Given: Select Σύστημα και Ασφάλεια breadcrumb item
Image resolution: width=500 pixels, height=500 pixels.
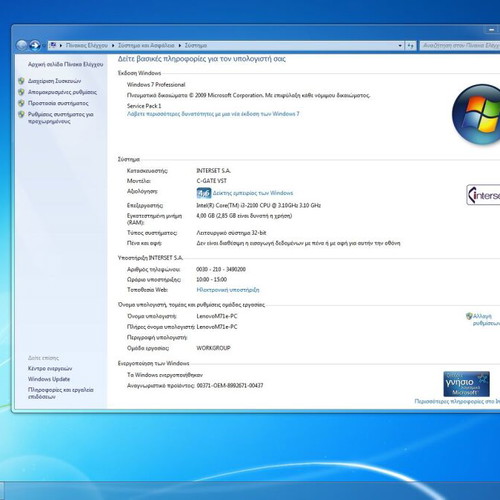Looking at the screenshot, I should pyautogui.click(x=146, y=45).
